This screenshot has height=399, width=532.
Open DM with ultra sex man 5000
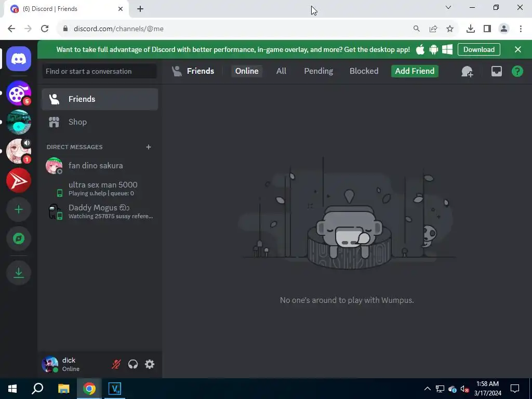pyautogui.click(x=100, y=189)
